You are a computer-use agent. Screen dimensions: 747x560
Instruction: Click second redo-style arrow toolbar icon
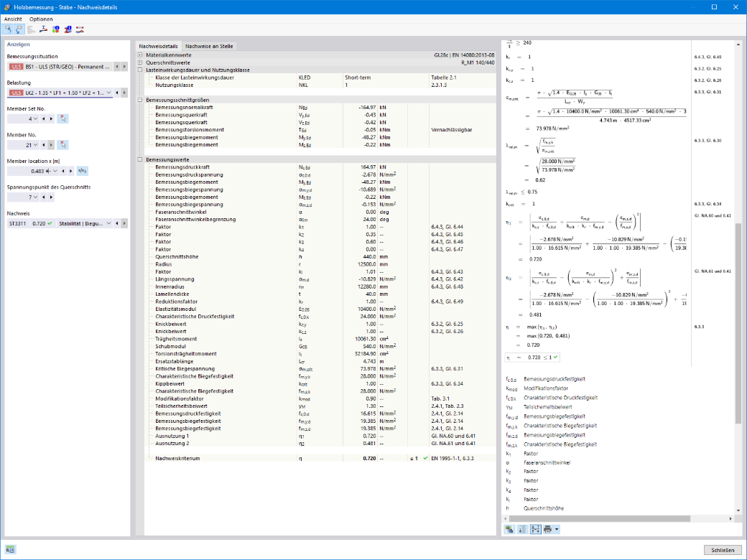(x=19, y=29)
